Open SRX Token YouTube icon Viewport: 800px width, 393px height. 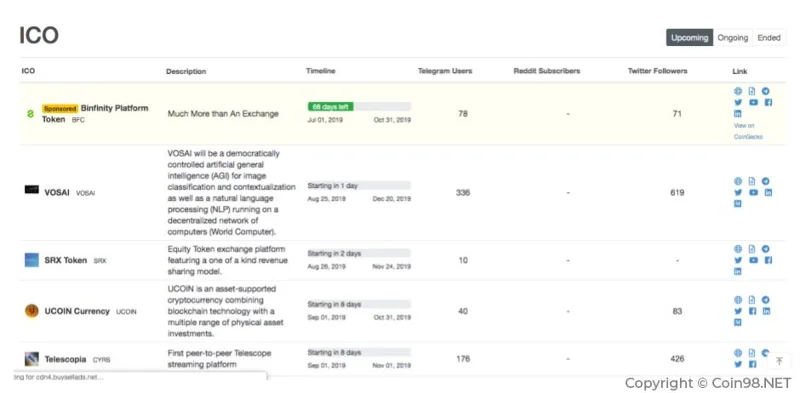pyautogui.click(x=753, y=260)
